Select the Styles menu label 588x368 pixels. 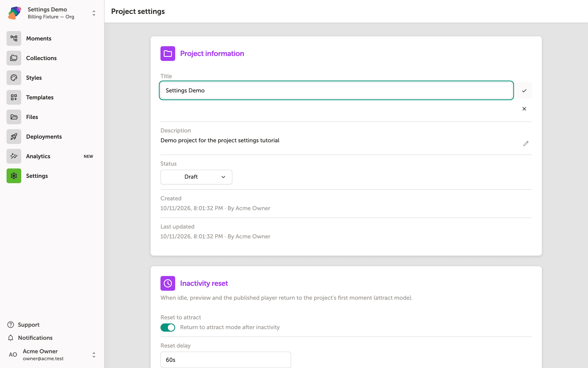pos(34,78)
